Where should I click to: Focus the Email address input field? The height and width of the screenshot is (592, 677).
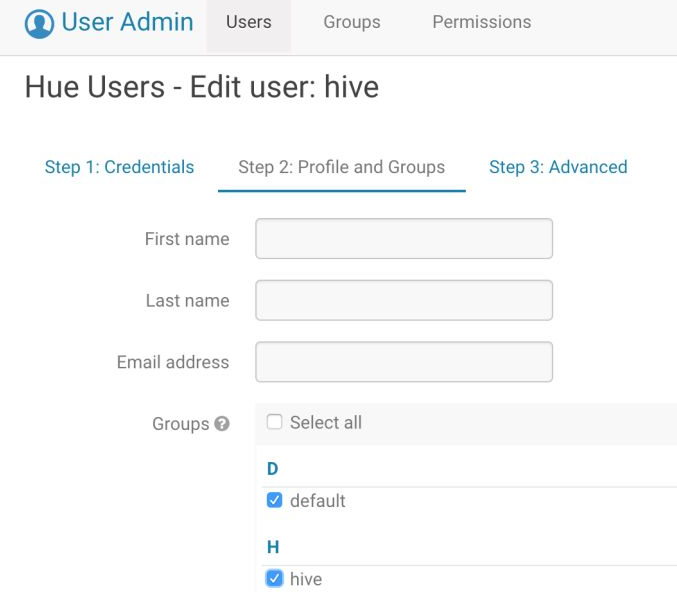pyautogui.click(x=404, y=362)
